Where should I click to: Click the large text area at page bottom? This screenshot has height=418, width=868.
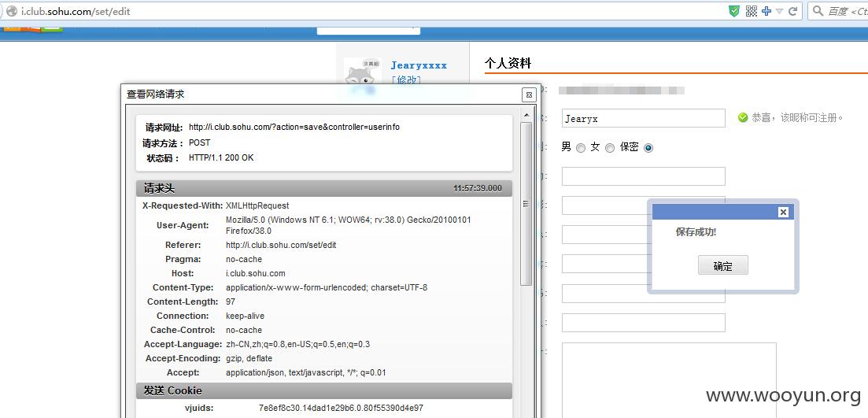pos(669,379)
